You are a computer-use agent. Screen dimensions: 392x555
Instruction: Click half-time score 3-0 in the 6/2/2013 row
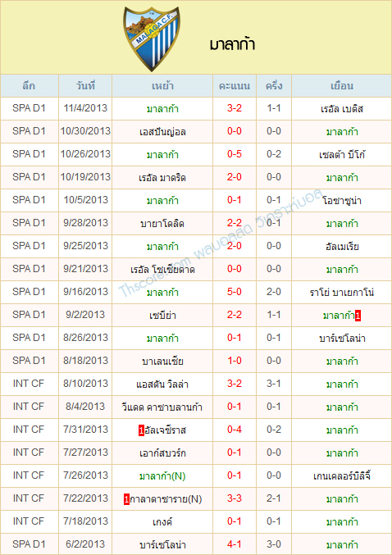[x=274, y=544]
